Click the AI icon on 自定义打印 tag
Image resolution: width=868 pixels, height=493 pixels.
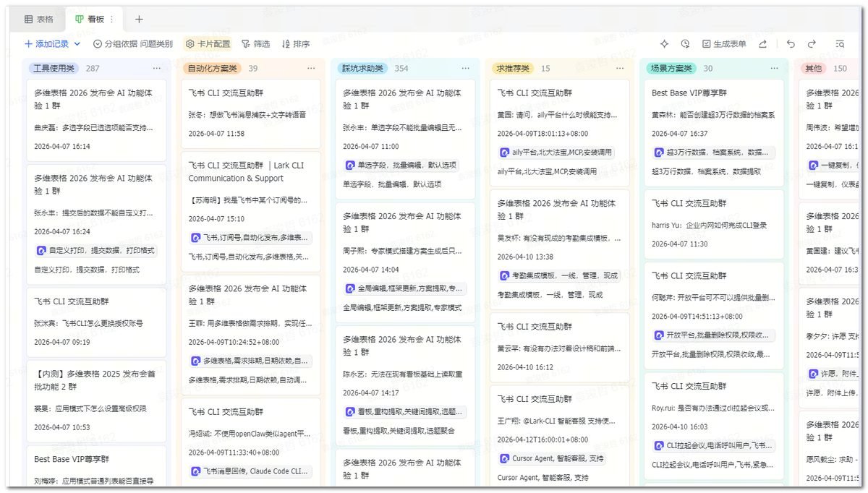pyautogui.click(x=41, y=251)
